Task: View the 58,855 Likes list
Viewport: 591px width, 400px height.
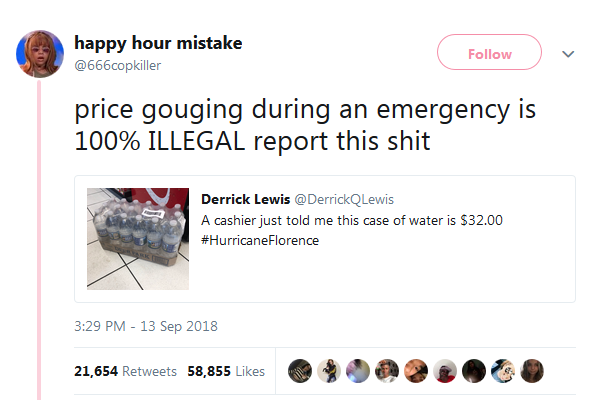Action: click(226, 371)
